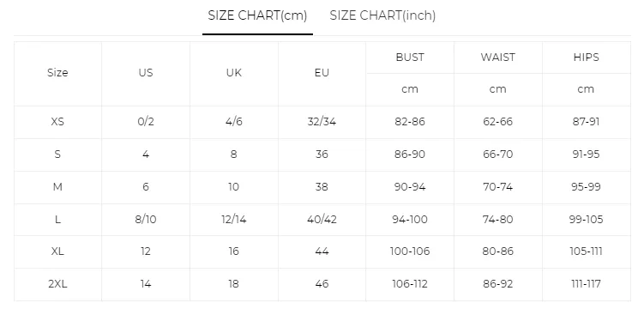The height and width of the screenshot is (315, 644).
Task: Click the EU size 40/42 cell
Action: 322,219
